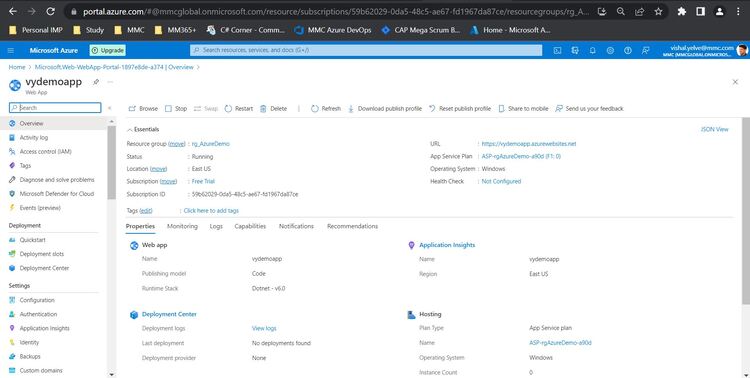The width and height of the screenshot is (750, 378).
Task: Delete the web app
Action: (274, 109)
